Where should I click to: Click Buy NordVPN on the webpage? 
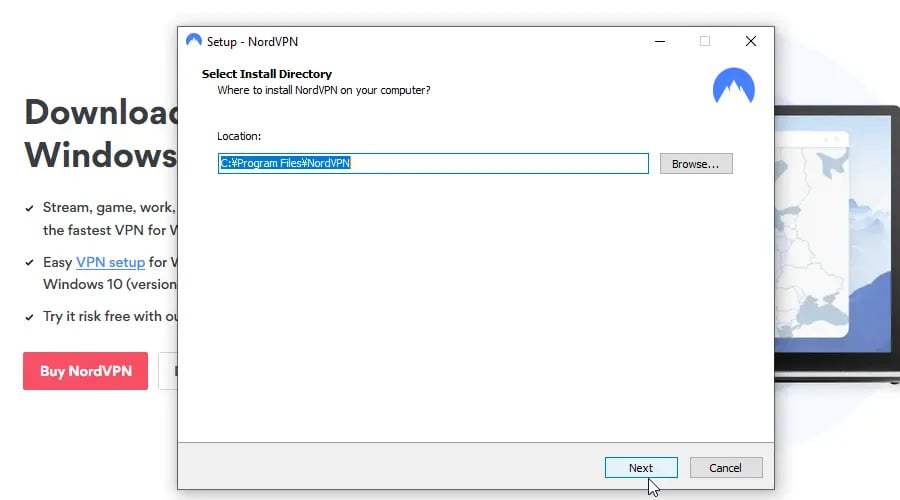(86, 371)
